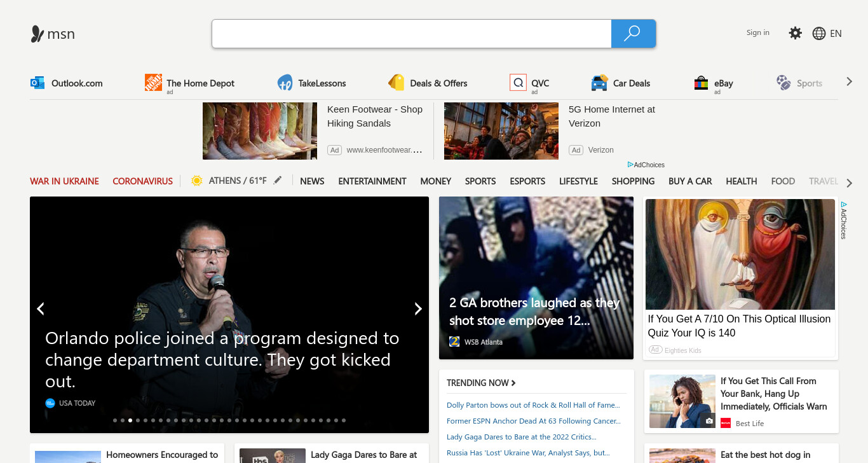
Task: Open the Verizon crowd ad thumbnail
Action: coord(501,131)
